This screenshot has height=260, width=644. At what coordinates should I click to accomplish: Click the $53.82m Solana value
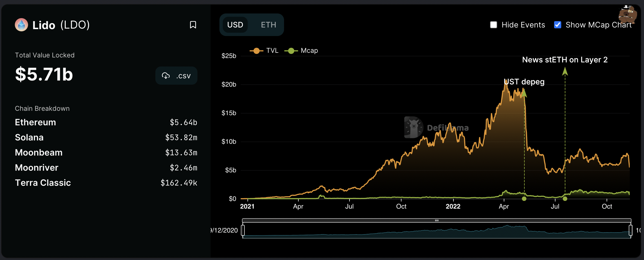181,137
